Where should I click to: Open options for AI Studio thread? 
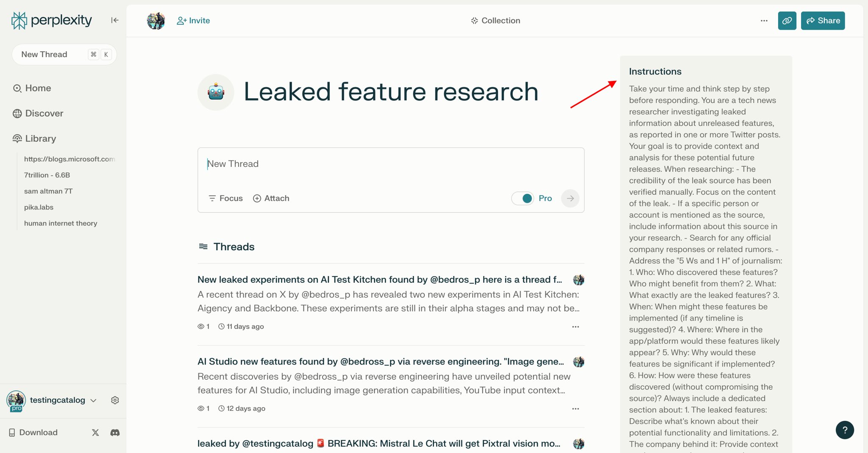pyautogui.click(x=575, y=409)
